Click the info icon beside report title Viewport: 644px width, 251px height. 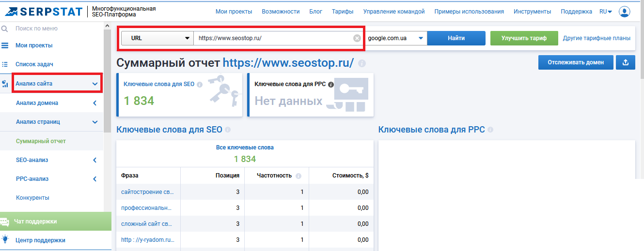[362, 63]
